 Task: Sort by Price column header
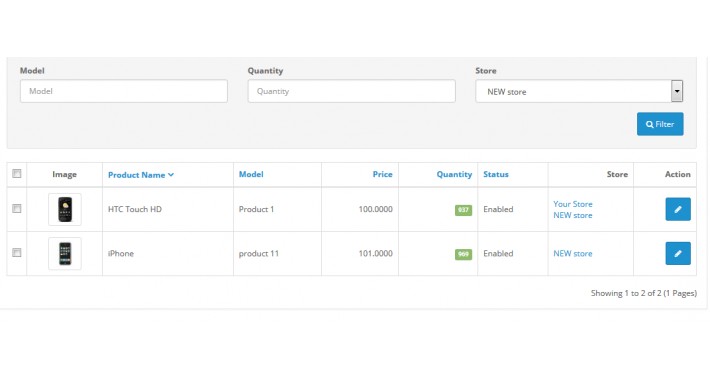(383, 174)
